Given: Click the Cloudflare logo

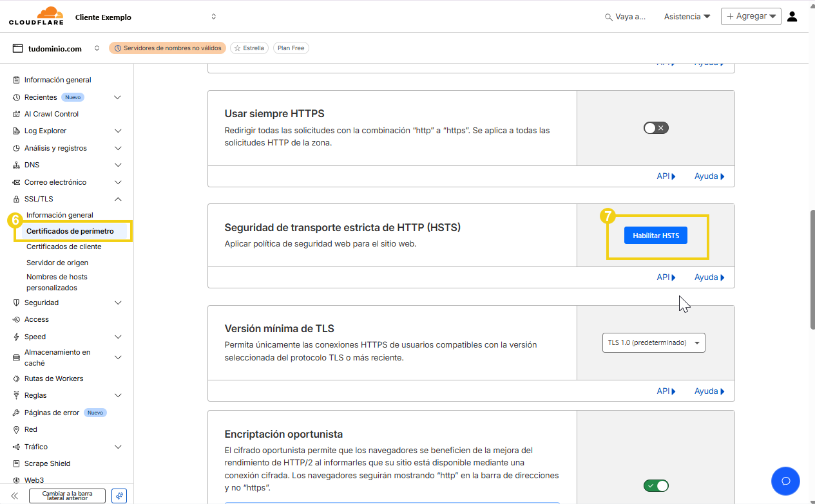Looking at the screenshot, I should click(x=35, y=16).
